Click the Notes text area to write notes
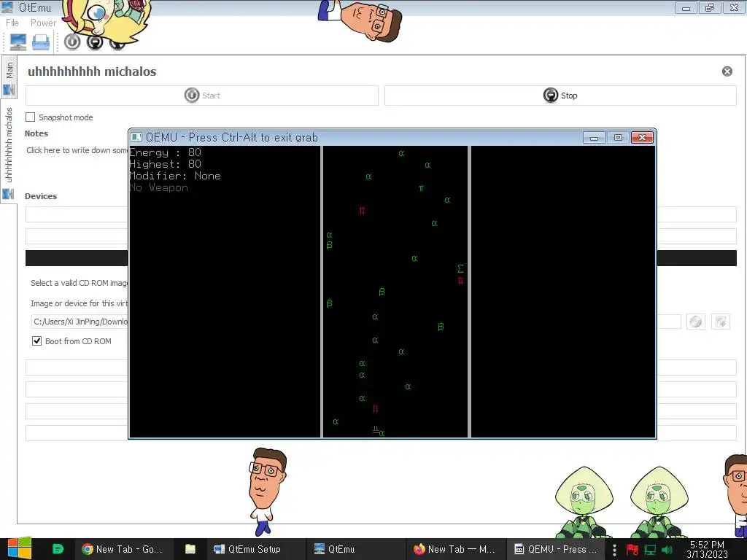 pyautogui.click(x=77, y=150)
